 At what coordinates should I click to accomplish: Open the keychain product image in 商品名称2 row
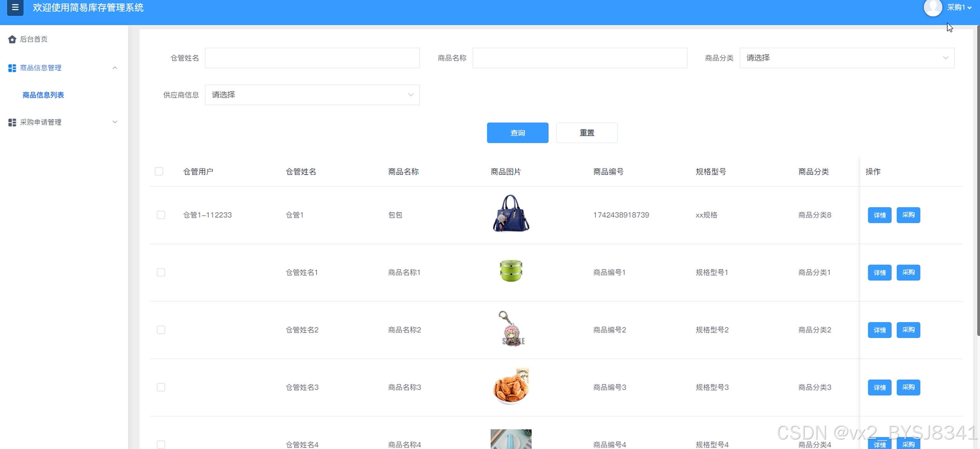[x=511, y=329]
